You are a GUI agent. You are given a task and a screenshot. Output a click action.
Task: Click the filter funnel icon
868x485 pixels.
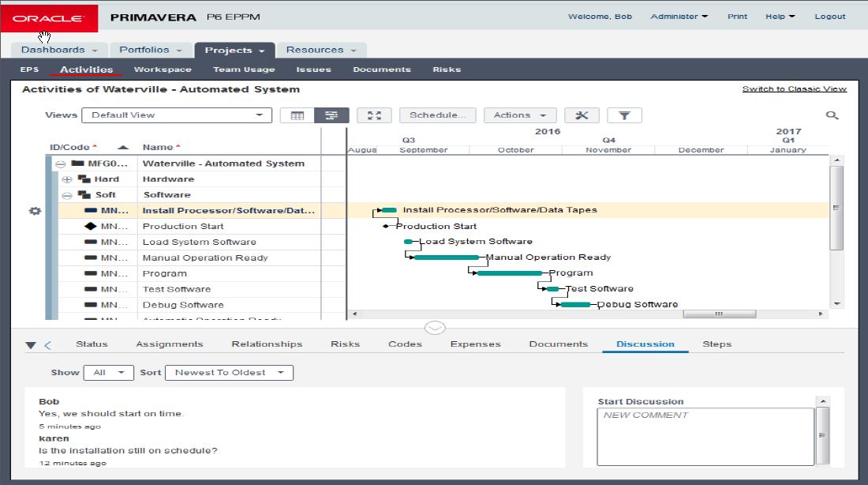(x=624, y=115)
